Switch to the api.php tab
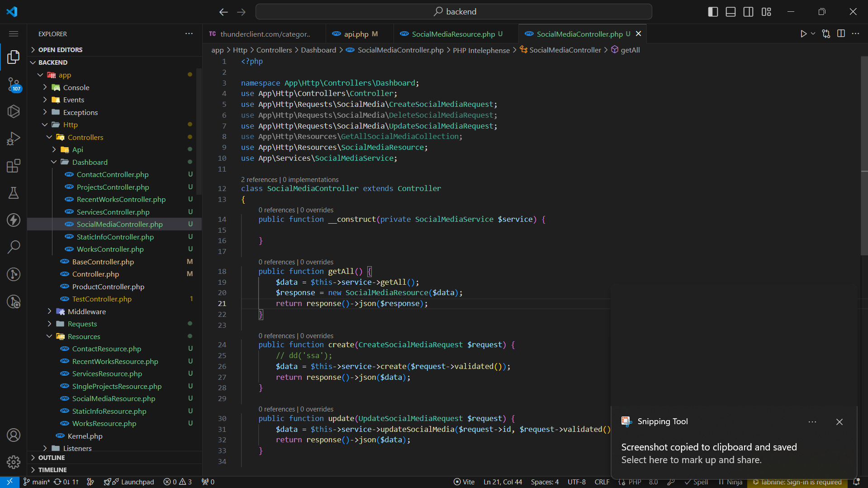 [356, 34]
